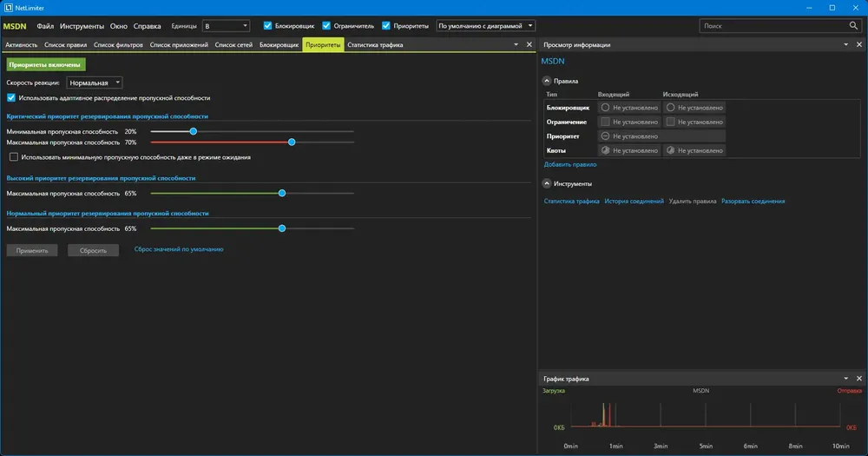This screenshot has height=456, width=868.
Task: Switch to the Статистика трафика tab
Action: [375, 45]
